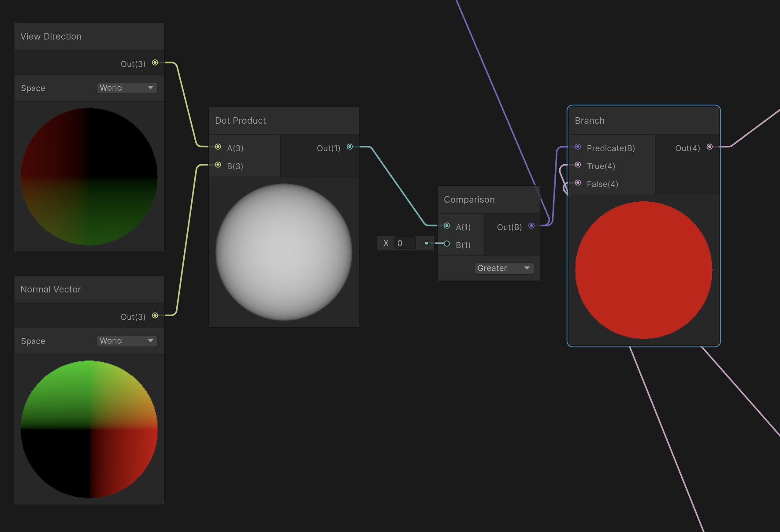Click the sphere preview on Dot Product
780x532 pixels.
283,251
